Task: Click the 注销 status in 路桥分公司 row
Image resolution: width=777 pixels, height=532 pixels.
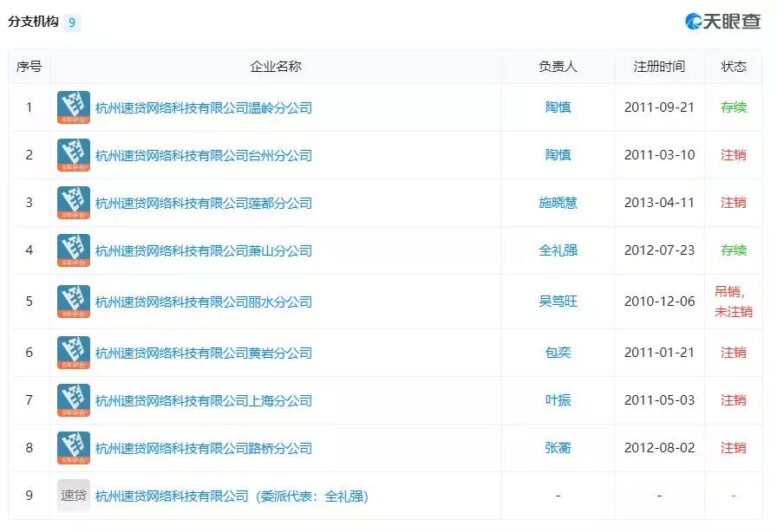Action: coord(734,448)
